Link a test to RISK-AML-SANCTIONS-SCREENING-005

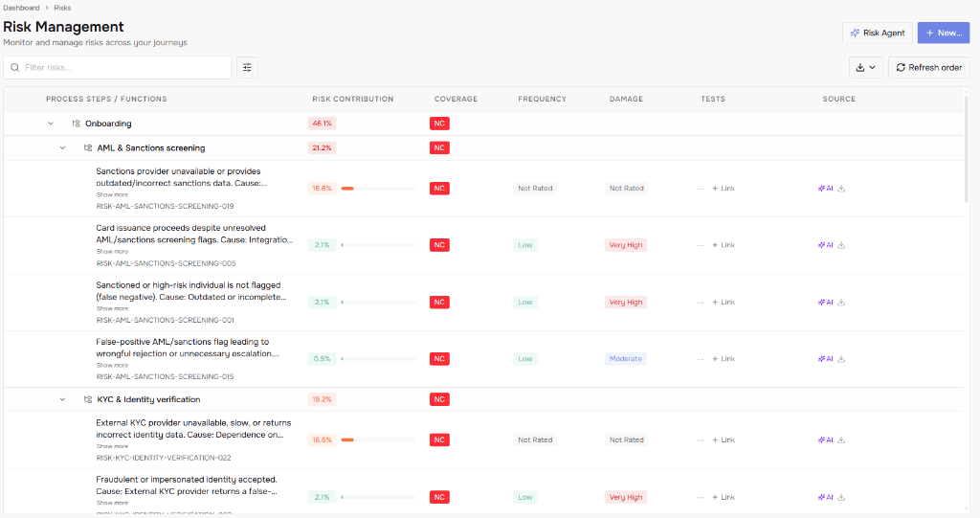pyautogui.click(x=724, y=245)
